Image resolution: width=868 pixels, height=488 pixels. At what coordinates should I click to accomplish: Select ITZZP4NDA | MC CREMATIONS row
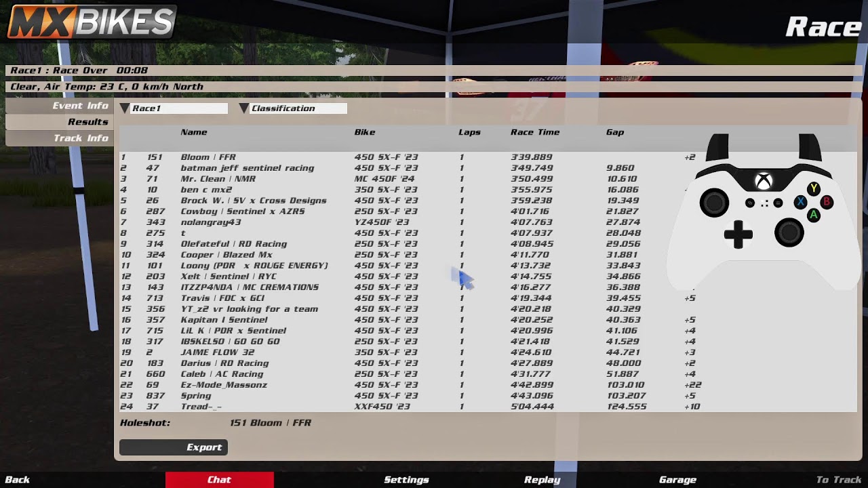coord(488,287)
